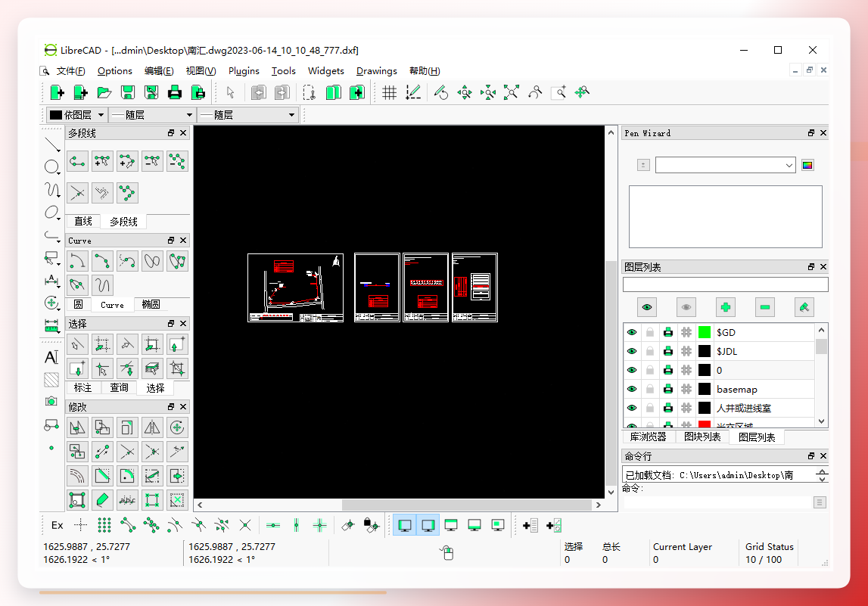This screenshot has width=868, height=606.
Task: Enable snap on grid icon
Action: coord(104,525)
